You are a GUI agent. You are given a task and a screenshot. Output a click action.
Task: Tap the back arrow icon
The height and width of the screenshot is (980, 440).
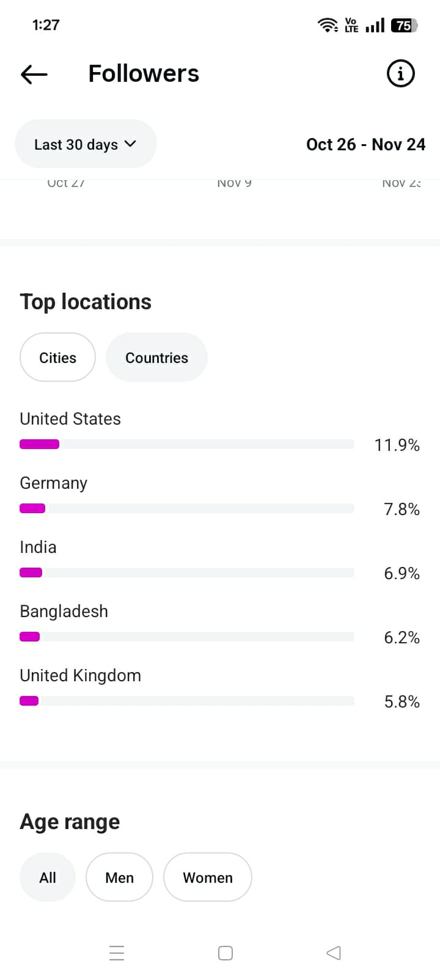tap(34, 75)
